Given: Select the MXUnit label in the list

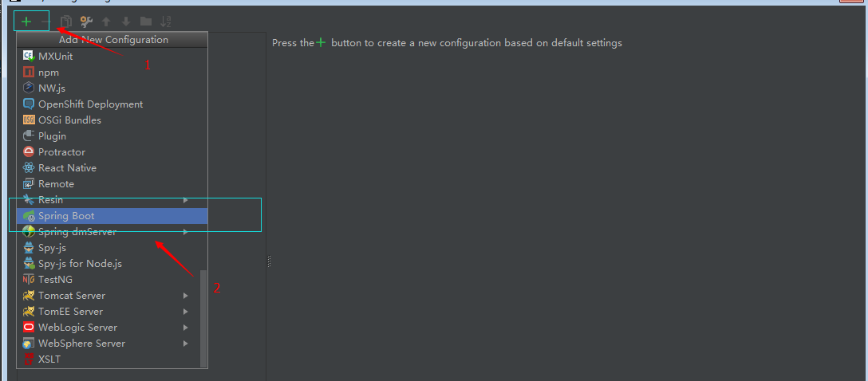Looking at the screenshot, I should point(55,57).
